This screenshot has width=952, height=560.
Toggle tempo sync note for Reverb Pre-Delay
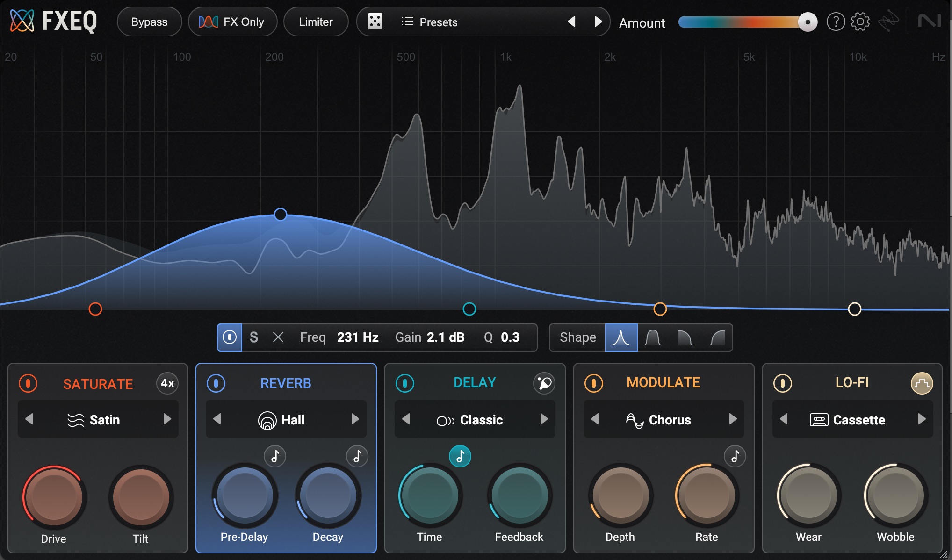click(275, 456)
